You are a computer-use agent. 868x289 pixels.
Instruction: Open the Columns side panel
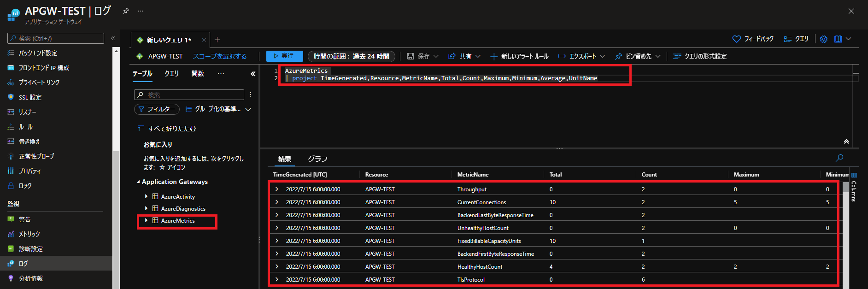point(854,187)
